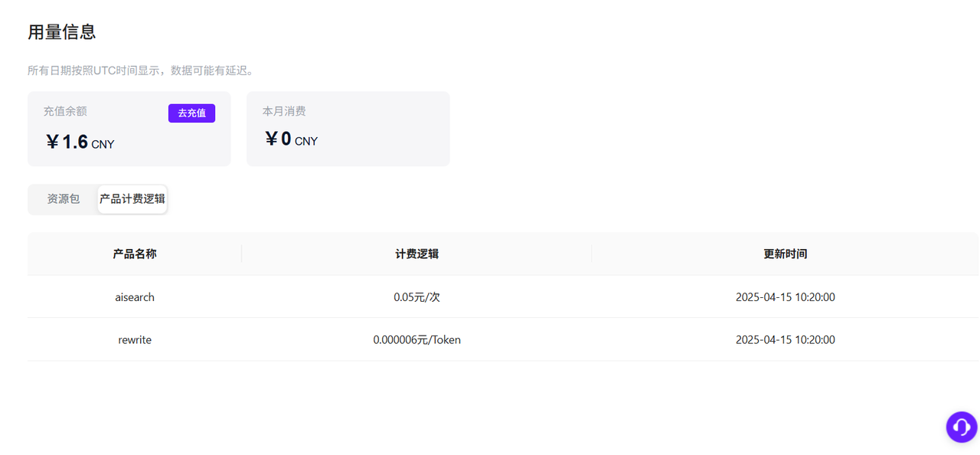This screenshot has height=455, width=980.
Task: Click the 充值余额 label text
Action: coord(65,111)
